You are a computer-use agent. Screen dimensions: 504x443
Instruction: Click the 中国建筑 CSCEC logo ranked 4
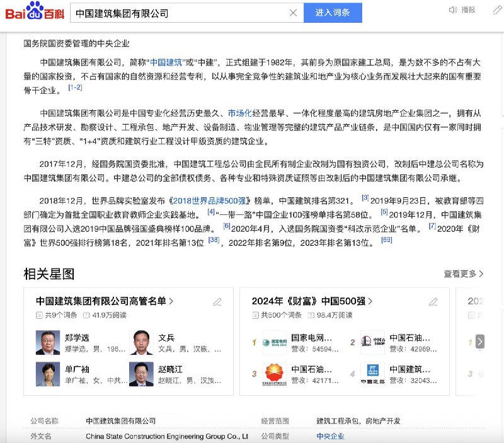pos(372,374)
